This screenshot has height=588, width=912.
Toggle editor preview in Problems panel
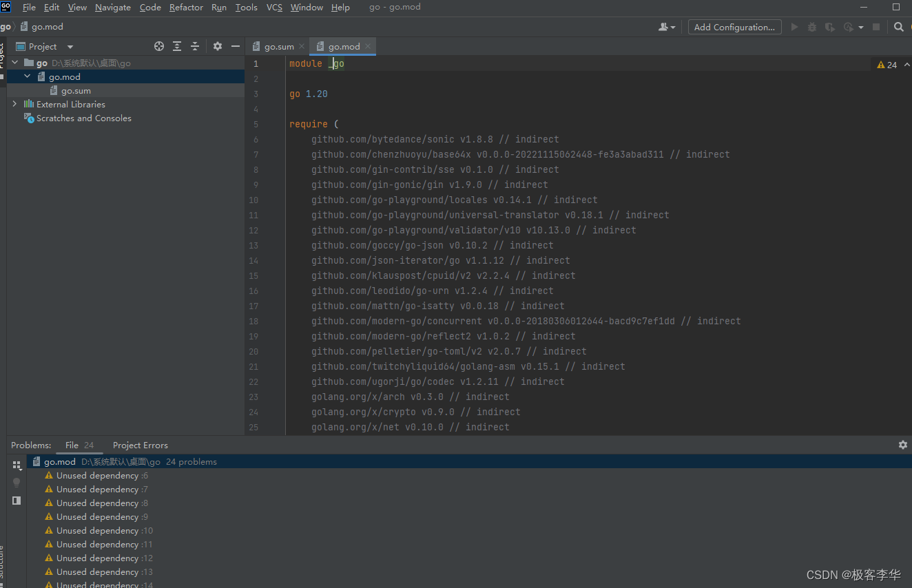(x=17, y=501)
